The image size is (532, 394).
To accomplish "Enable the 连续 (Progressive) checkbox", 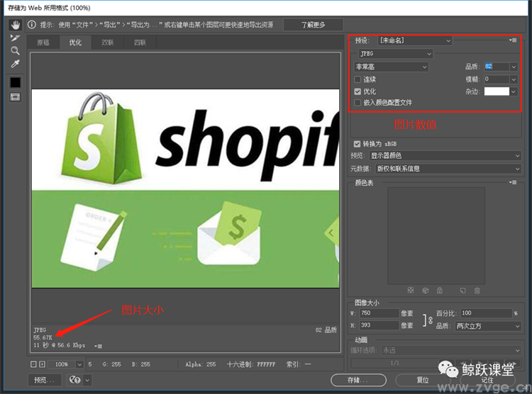I will pos(358,79).
